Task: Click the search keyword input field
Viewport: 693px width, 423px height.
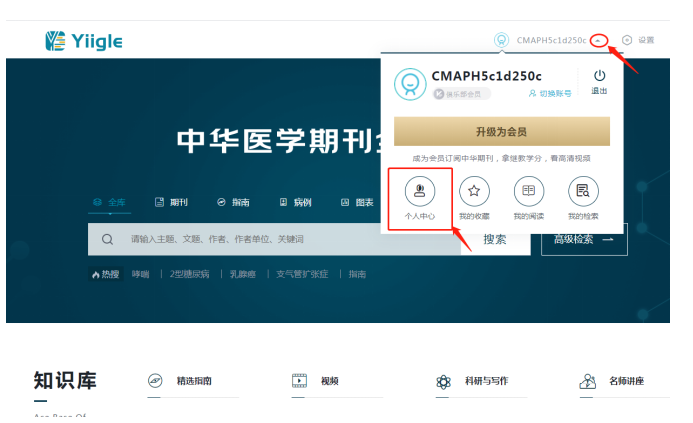Action: [x=274, y=239]
